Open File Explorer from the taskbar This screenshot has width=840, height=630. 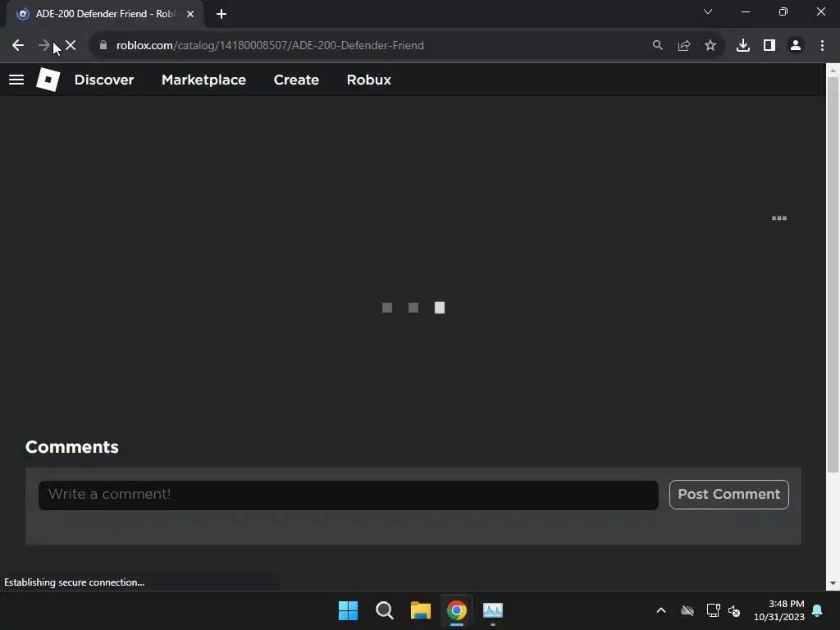tap(421, 610)
